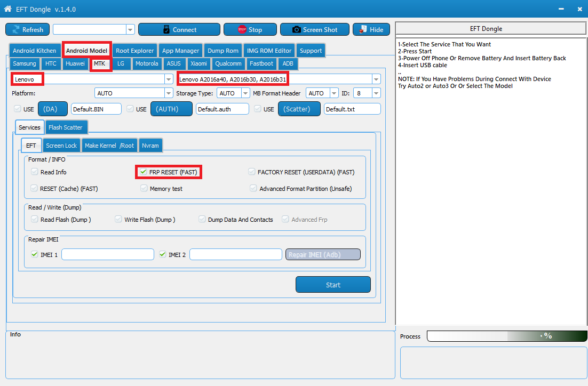
Task: Open the Screen Lock sub-tab
Action: pyautogui.click(x=61, y=146)
